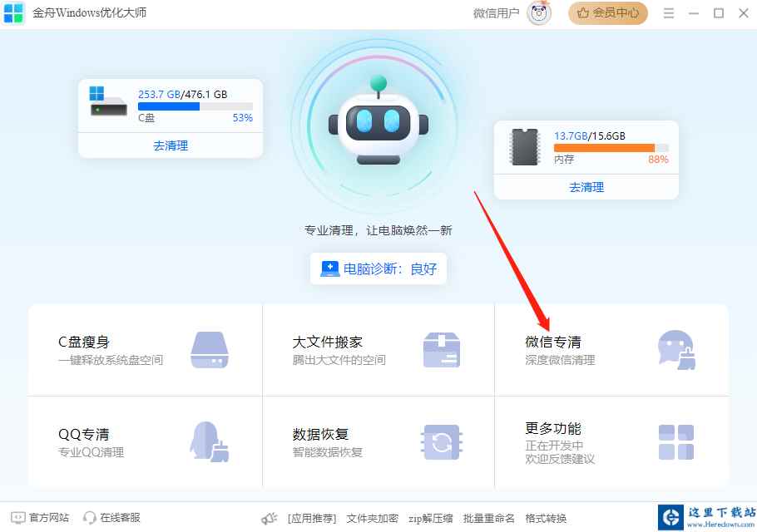Click the C盘瘦身 disk icon
The image size is (757, 532).
click(209, 350)
